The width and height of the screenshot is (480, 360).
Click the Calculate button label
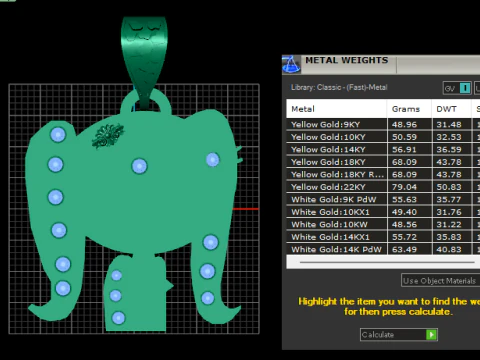378,335
